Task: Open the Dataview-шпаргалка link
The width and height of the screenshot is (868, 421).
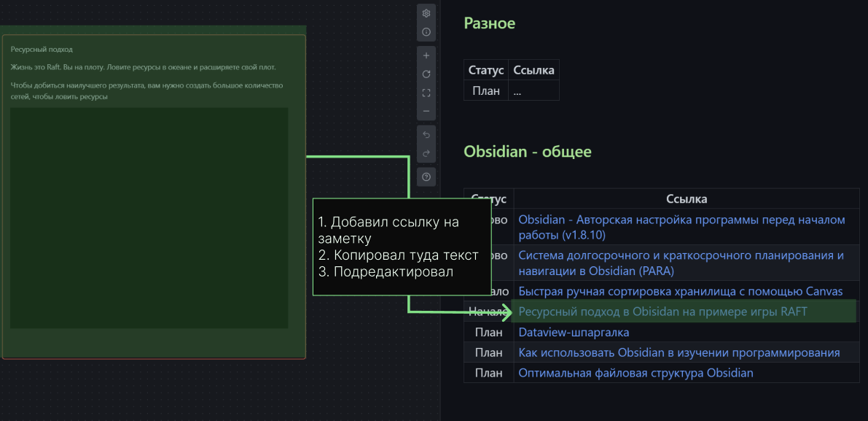Action: click(x=574, y=332)
